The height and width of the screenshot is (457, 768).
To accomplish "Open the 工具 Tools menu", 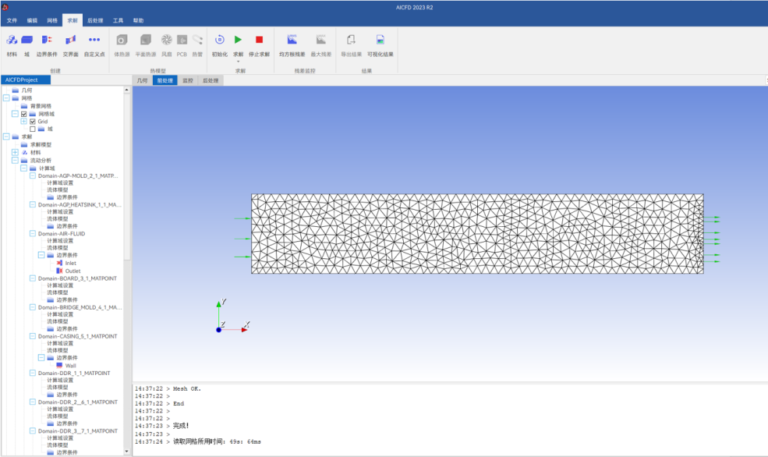I will point(118,21).
